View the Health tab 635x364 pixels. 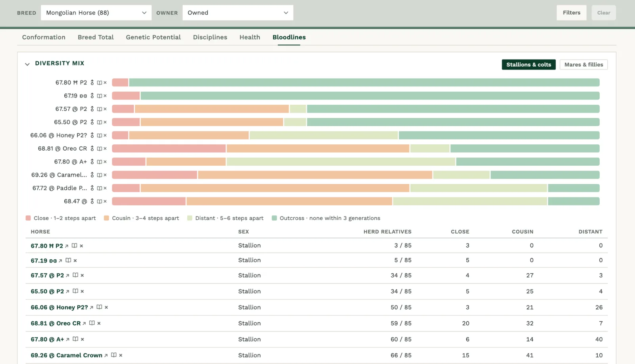pyautogui.click(x=250, y=37)
